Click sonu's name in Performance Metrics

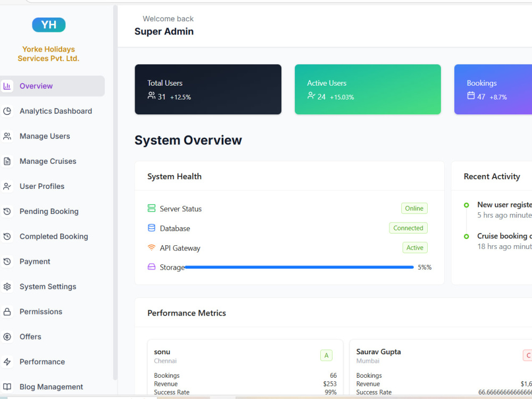162,352
